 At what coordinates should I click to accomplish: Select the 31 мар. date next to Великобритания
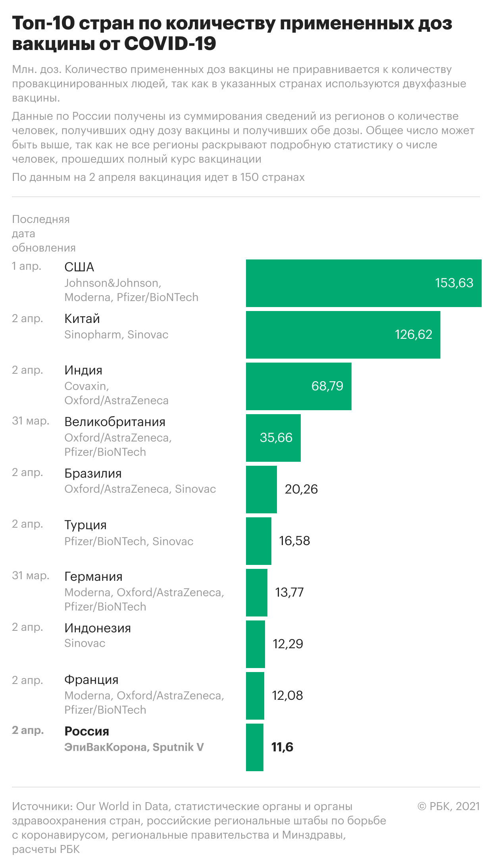click(x=31, y=421)
